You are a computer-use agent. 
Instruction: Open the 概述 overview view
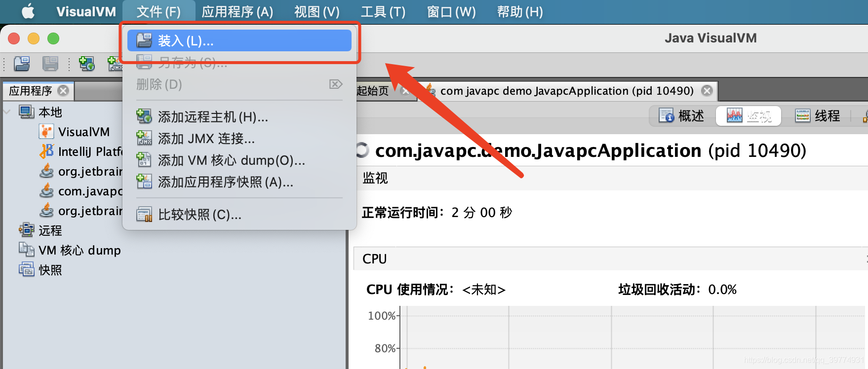682,116
